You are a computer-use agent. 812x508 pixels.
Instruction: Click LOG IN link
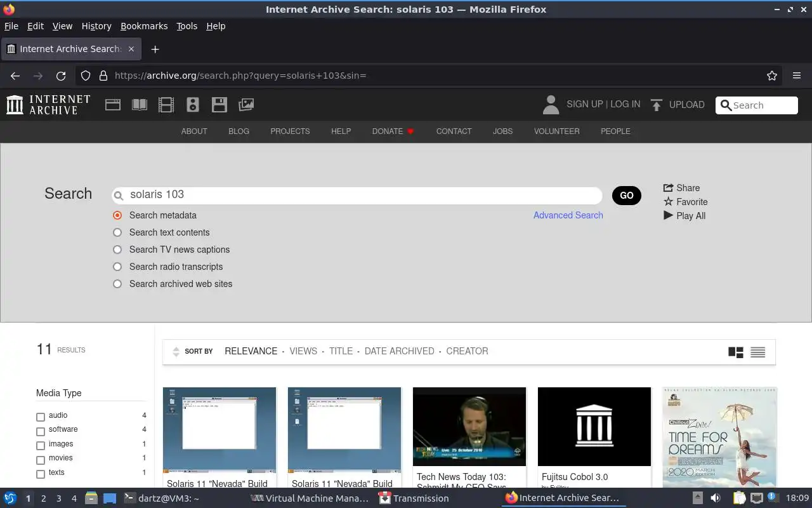[x=625, y=104]
